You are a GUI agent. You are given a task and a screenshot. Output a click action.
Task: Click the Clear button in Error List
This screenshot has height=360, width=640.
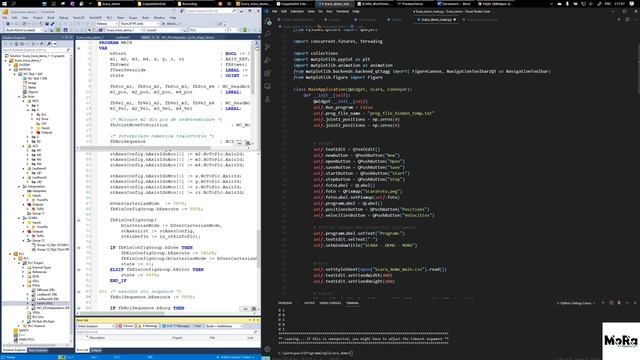coord(198,326)
